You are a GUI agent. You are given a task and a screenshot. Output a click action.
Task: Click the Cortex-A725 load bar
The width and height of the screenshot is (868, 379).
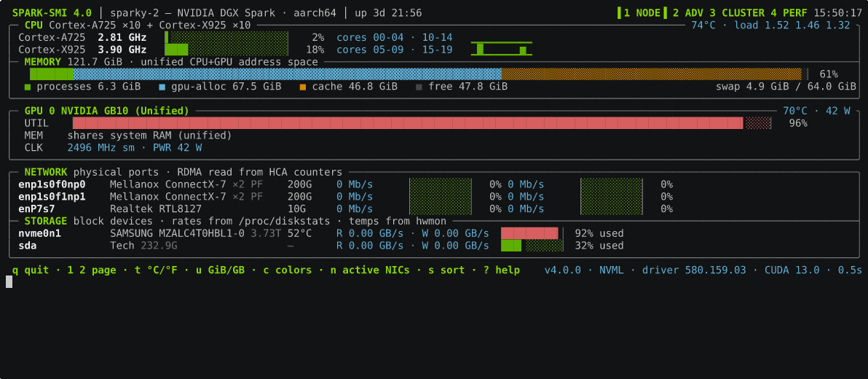[226, 38]
